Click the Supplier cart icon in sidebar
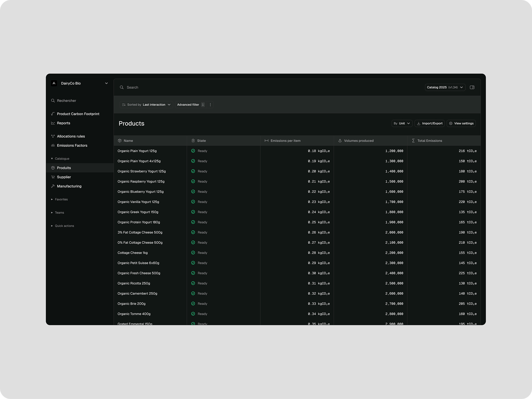 [x=53, y=177]
